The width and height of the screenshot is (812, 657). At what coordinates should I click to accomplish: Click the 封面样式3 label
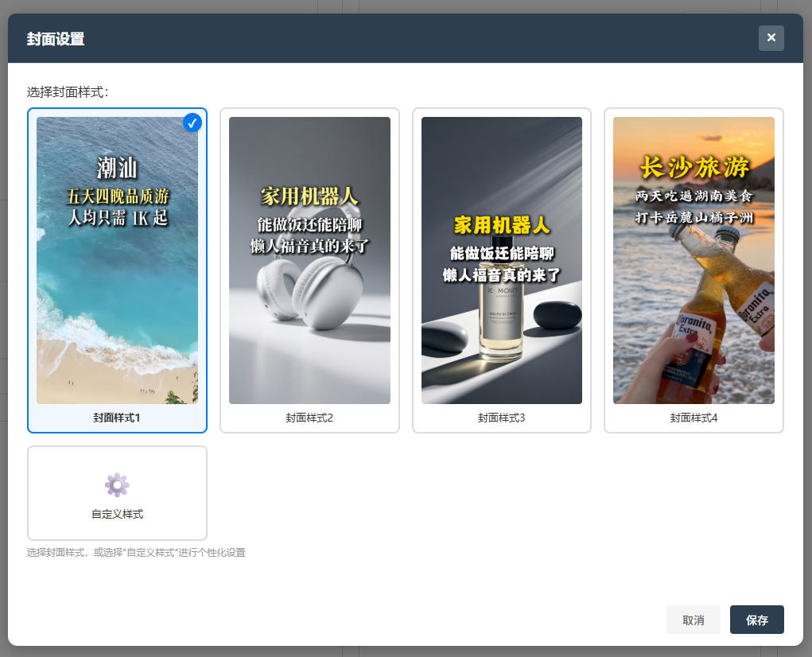[x=502, y=418]
